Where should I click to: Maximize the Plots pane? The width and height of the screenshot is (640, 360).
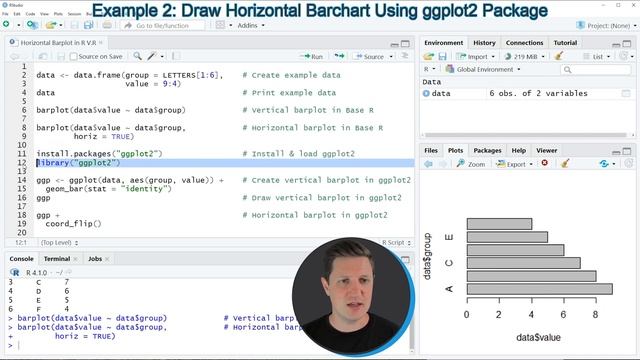[x=627, y=151]
